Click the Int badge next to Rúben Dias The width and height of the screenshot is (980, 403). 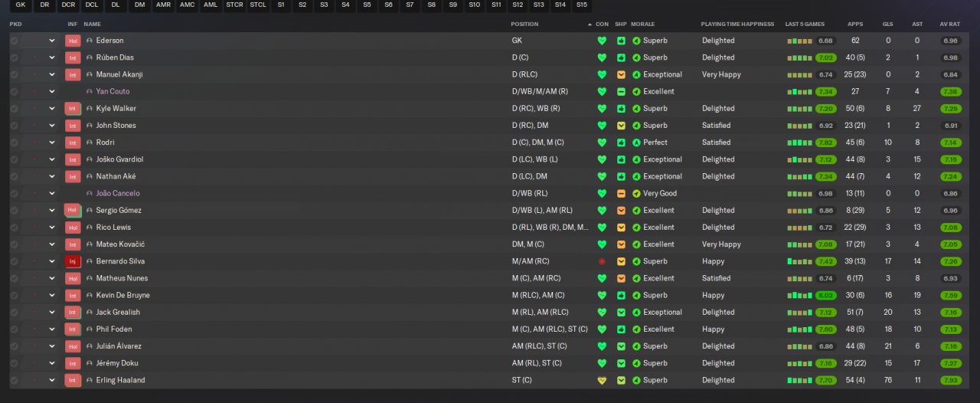[73, 57]
